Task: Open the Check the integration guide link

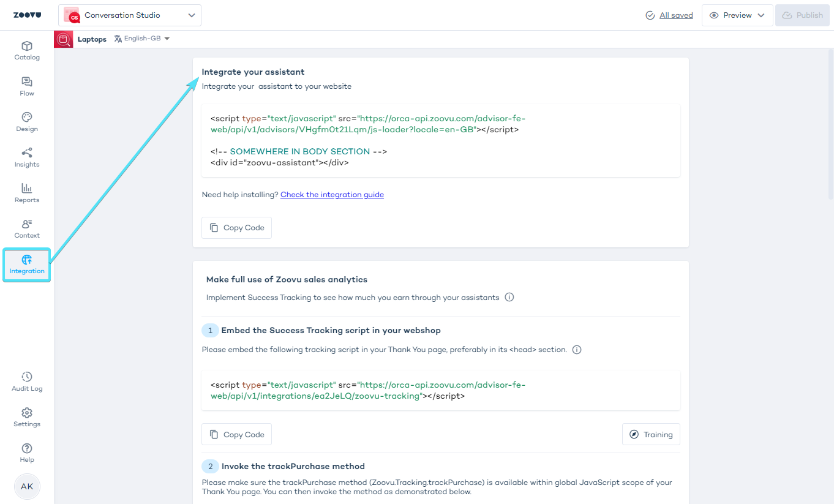Action: (332, 195)
